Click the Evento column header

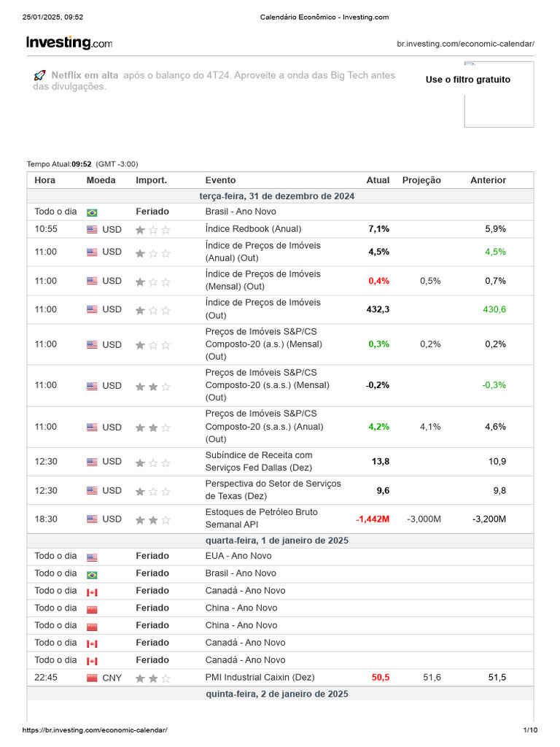(x=220, y=180)
